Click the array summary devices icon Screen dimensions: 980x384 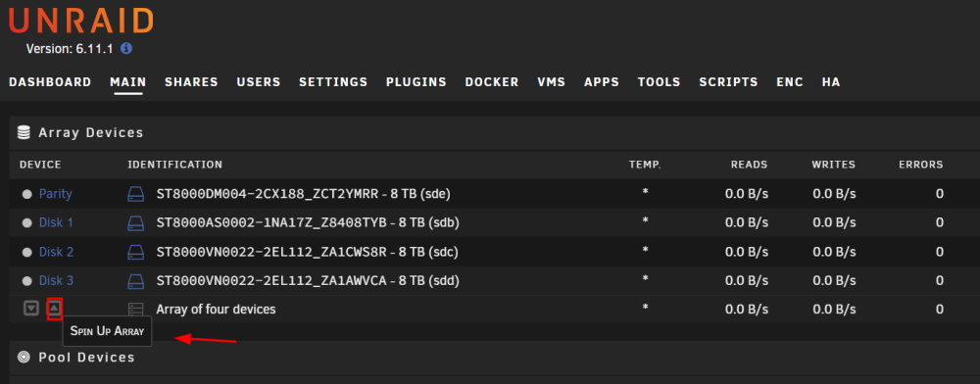click(x=135, y=310)
